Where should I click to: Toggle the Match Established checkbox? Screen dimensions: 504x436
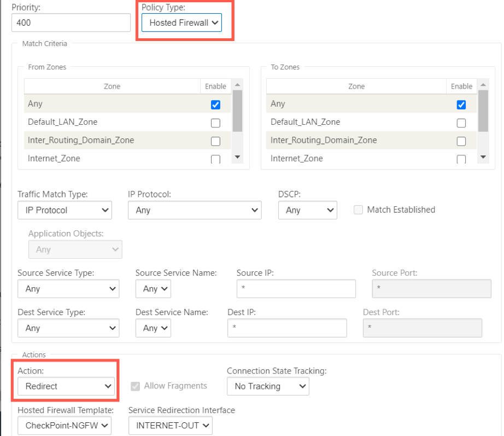[359, 210]
